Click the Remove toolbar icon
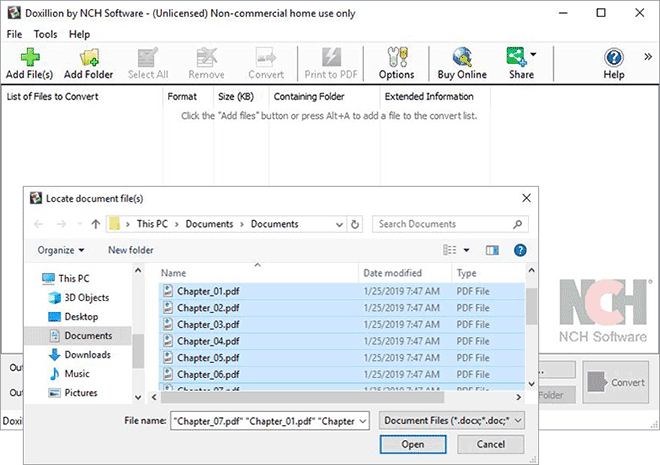 click(x=206, y=64)
